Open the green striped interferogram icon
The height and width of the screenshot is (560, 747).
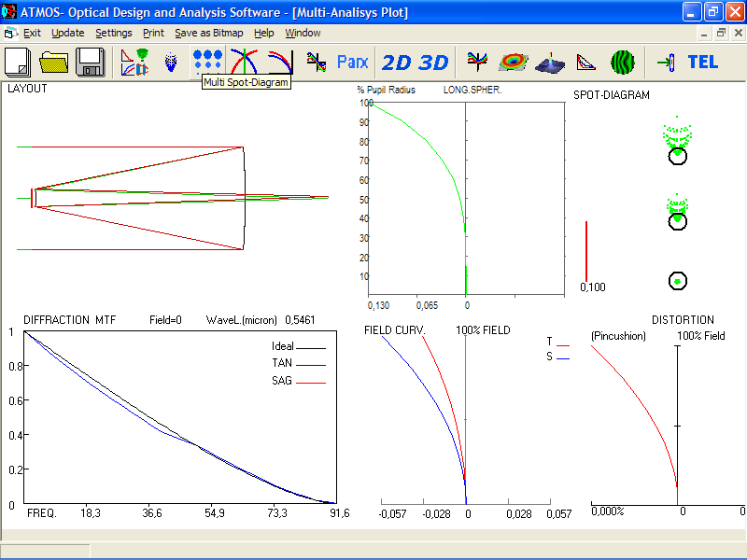click(623, 63)
